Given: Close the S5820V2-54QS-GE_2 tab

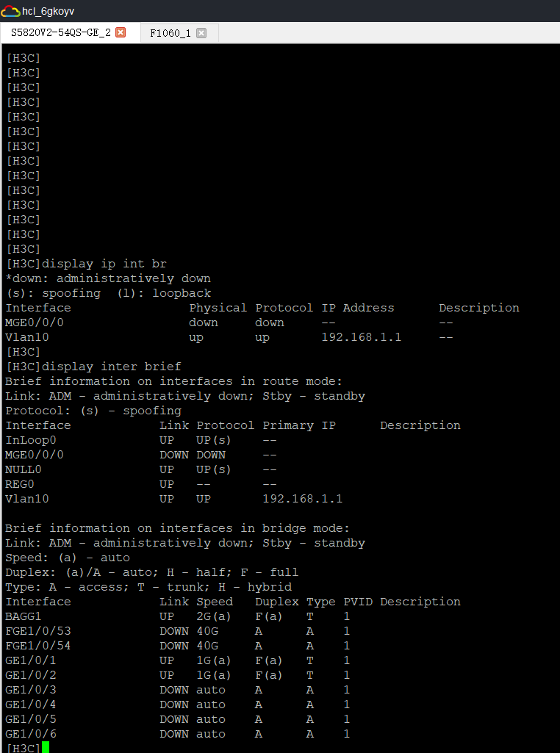Looking at the screenshot, I should pyautogui.click(x=121, y=32).
